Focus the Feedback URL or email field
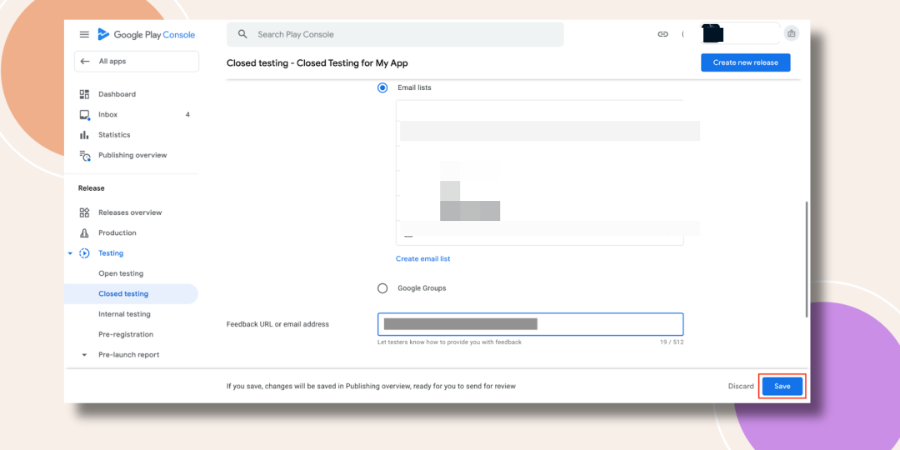The image size is (900, 450). (530, 324)
